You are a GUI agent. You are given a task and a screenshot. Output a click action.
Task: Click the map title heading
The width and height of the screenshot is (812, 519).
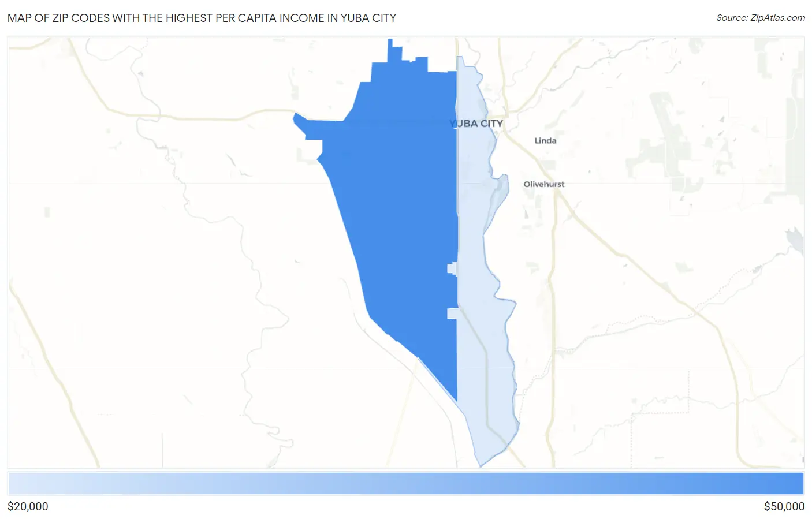(x=202, y=18)
